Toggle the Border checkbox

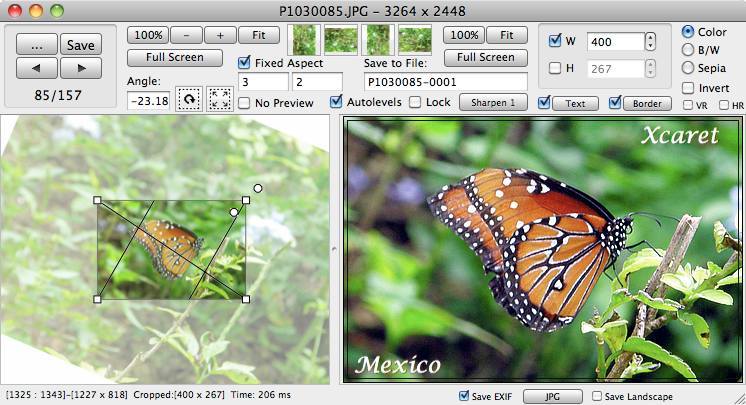(x=615, y=102)
